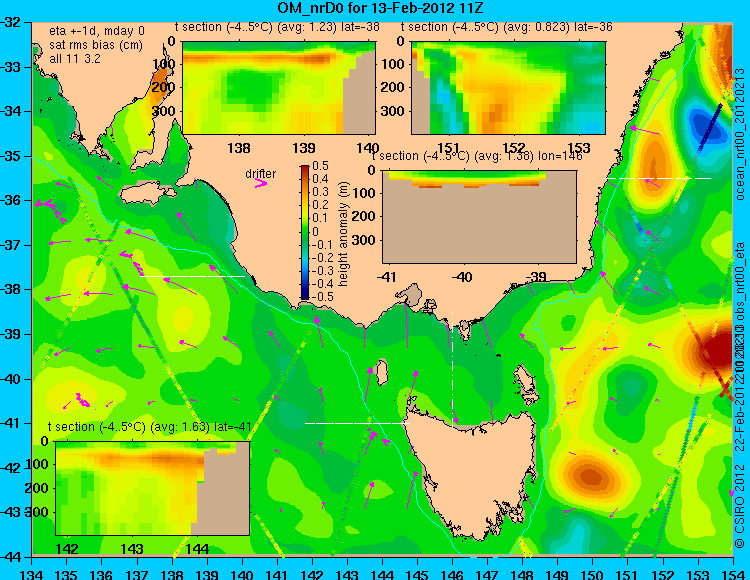Click the '© CSIRO 2012' copyright text
Image resolution: width=750 pixels, height=580 pixels.
[740, 506]
